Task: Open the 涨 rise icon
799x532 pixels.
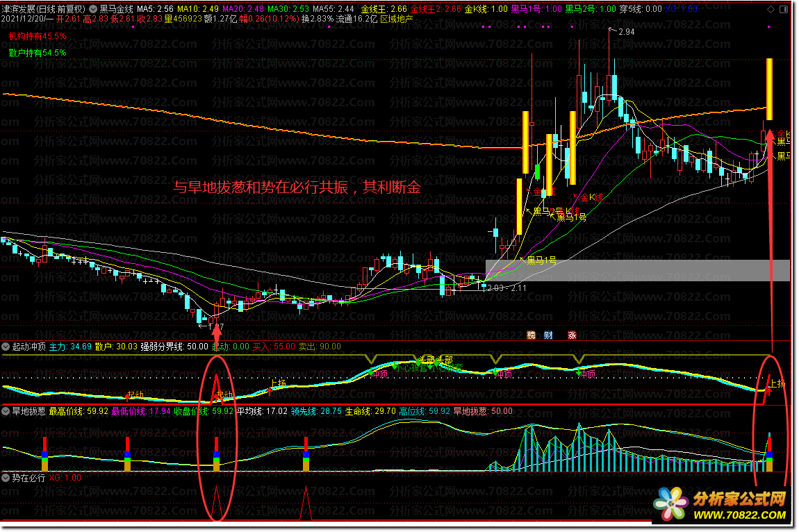Action: 572,335
